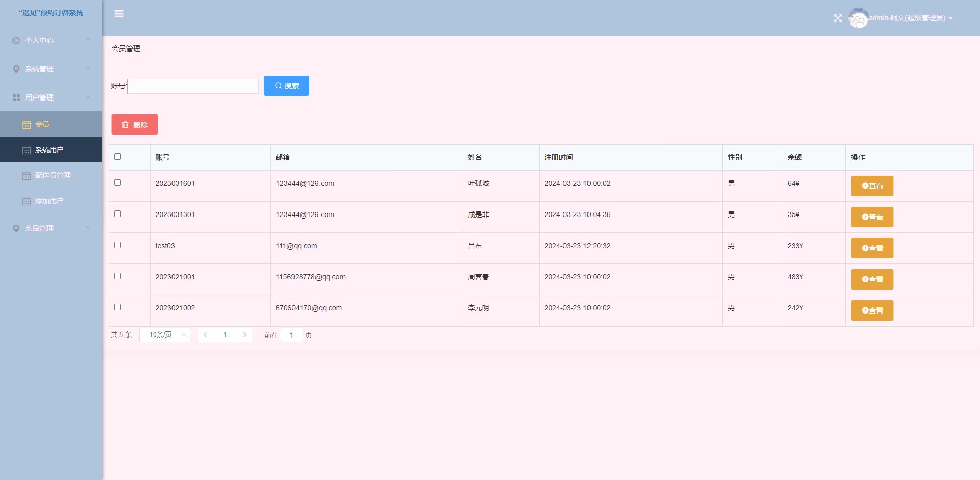
Task: Click the red 删除 delete button
Action: tap(135, 125)
